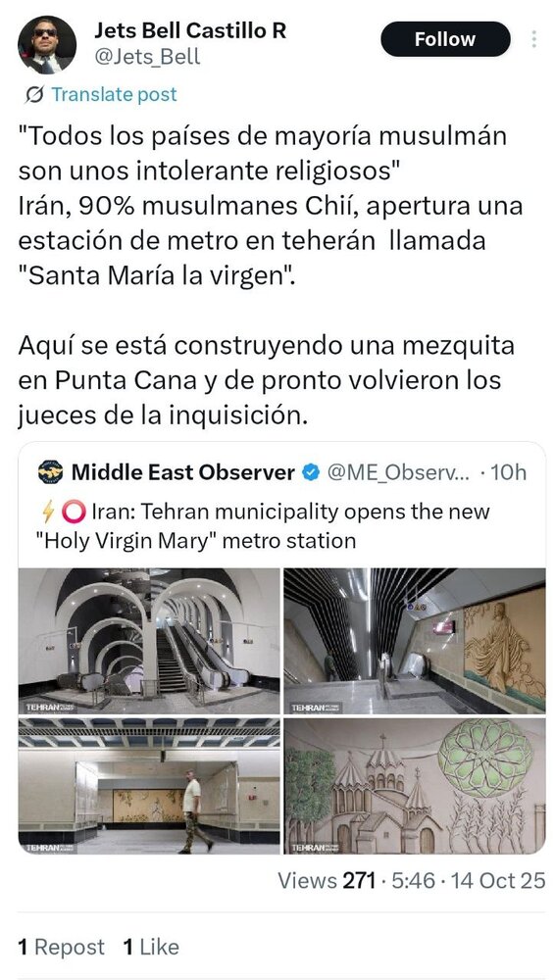Open Jets Bell Castillo R display name

tap(190, 28)
